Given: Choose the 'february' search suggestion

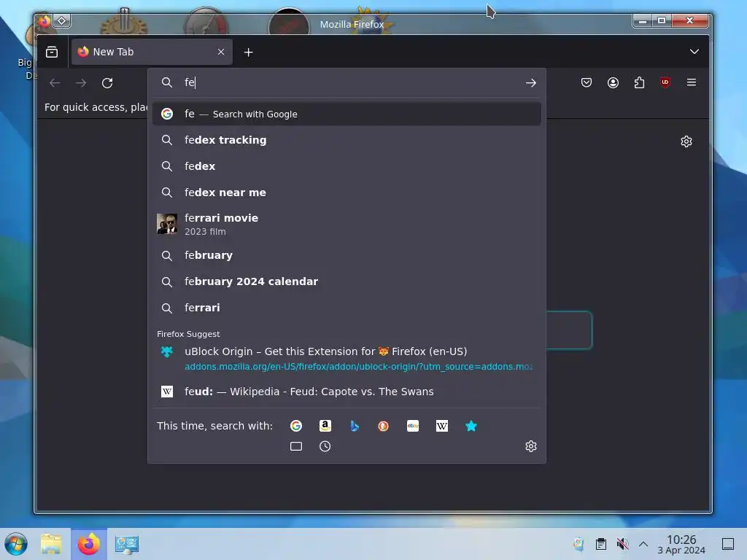Looking at the screenshot, I should click(x=347, y=255).
